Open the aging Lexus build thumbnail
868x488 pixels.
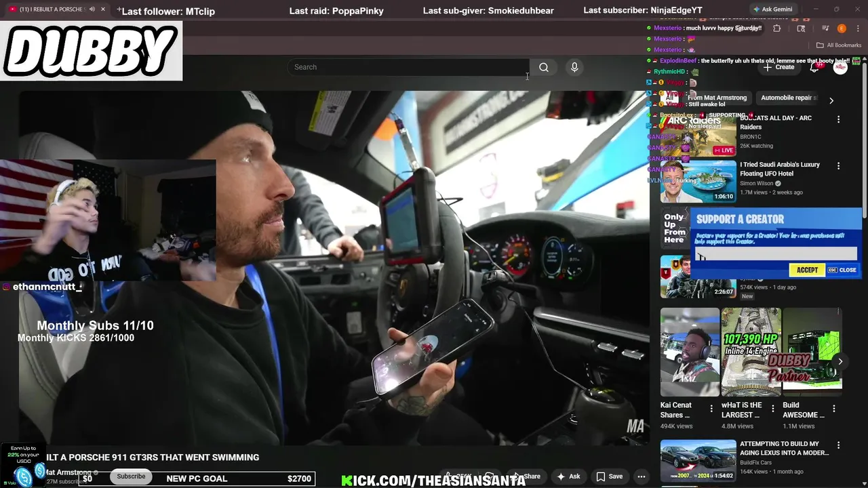(x=698, y=461)
